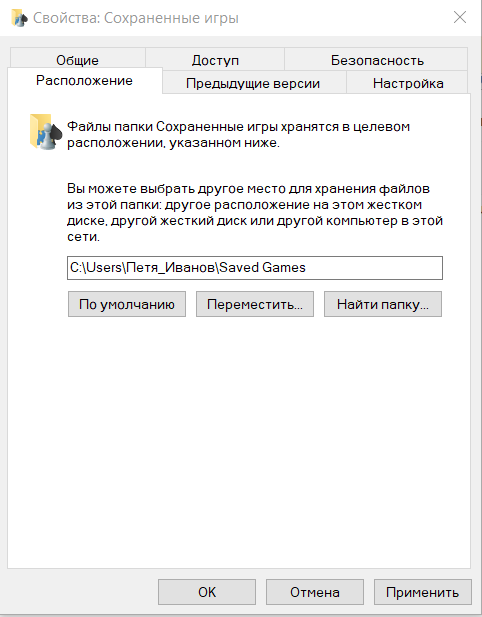Click the paragraph starting Вы можете выбрать

pos(255,212)
